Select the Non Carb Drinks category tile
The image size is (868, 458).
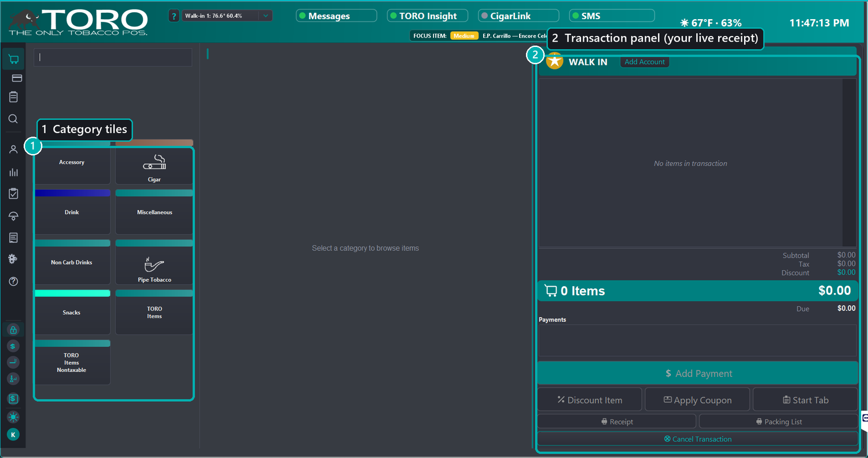72,262
